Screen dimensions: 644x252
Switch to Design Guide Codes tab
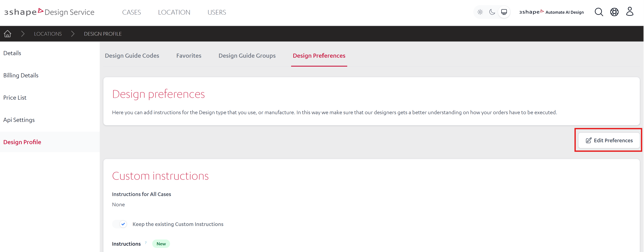(x=132, y=56)
